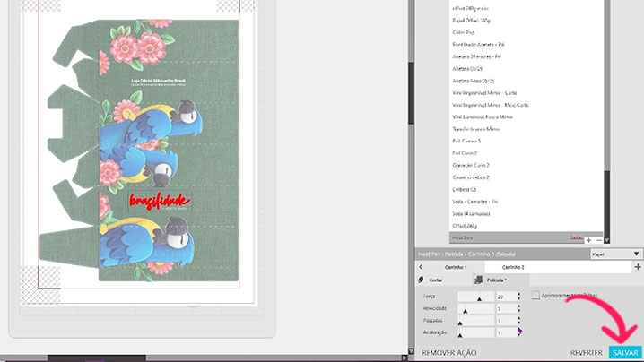The width and height of the screenshot is (644, 362).
Task: Click the Passadas value field
Action: pos(506,321)
